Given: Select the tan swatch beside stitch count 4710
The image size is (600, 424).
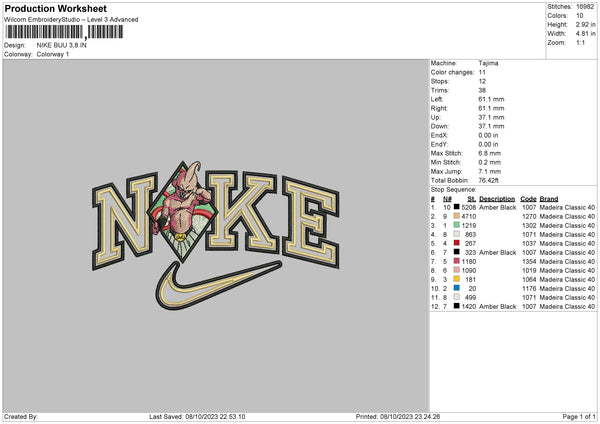Looking at the screenshot, I should pyautogui.click(x=457, y=216).
